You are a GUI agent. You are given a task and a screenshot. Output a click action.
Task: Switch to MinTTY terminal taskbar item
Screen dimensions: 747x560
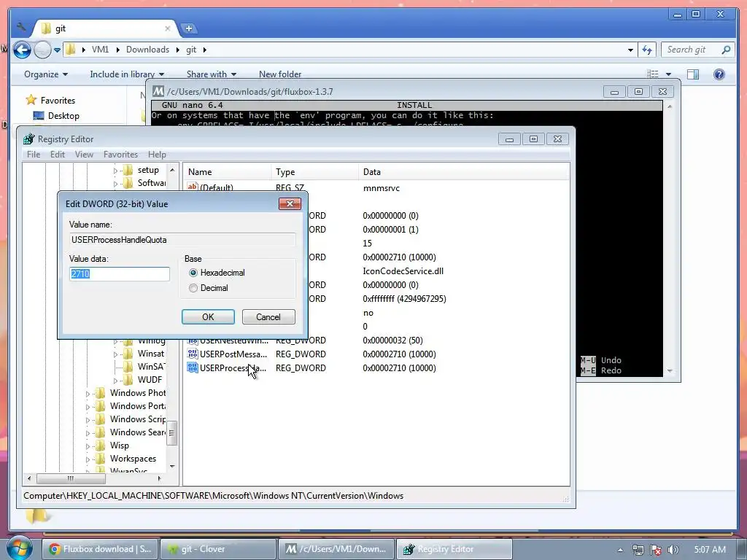click(336, 549)
